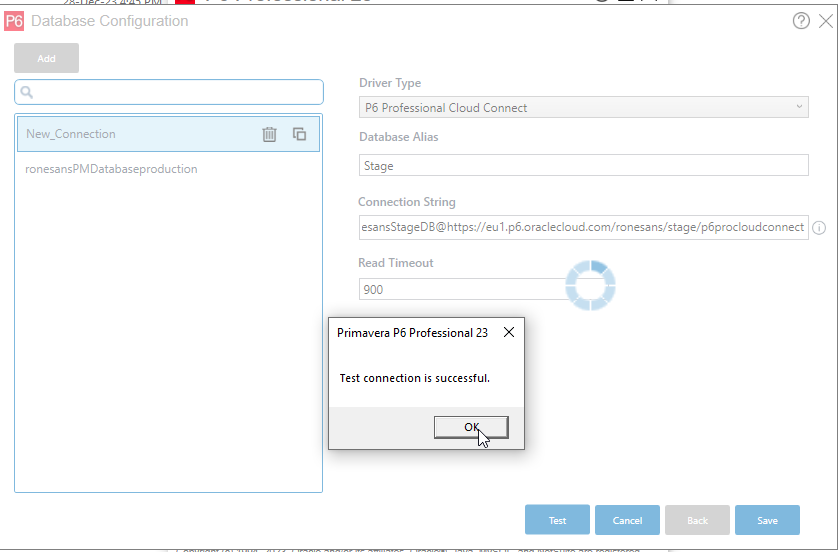840x552 pixels.
Task: Delete the New_Connection entry with trash icon
Action: pyautogui.click(x=269, y=134)
